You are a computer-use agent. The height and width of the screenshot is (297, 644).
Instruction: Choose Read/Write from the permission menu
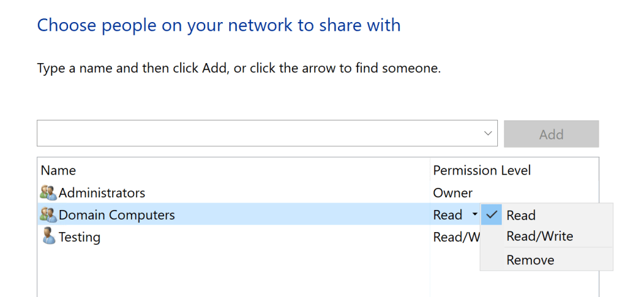539,236
